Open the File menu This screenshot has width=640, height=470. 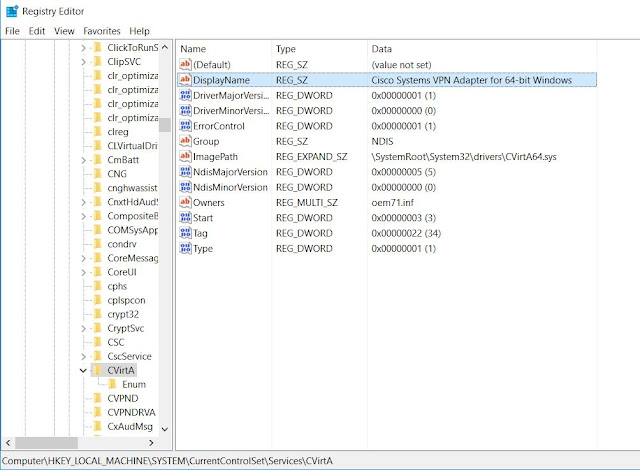pos(12,31)
